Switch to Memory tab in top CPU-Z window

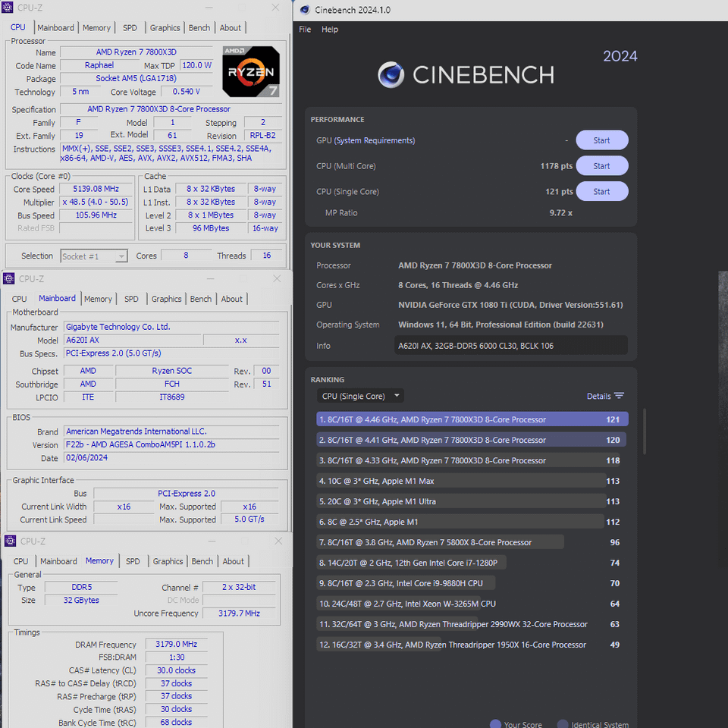tap(96, 28)
